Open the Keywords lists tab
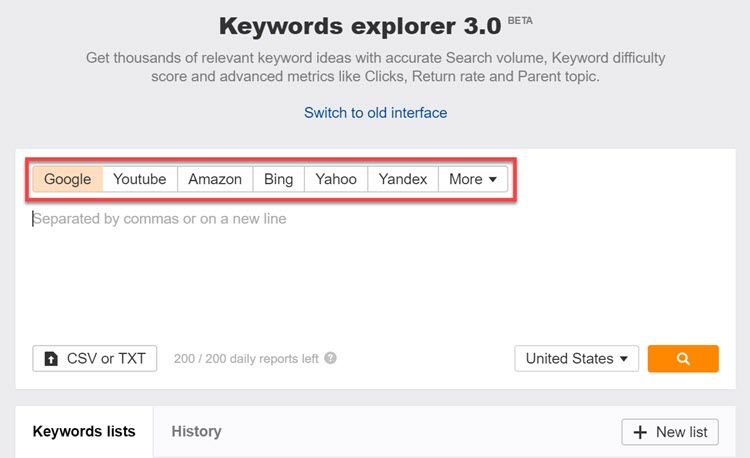The width and height of the screenshot is (750, 458). coord(84,432)
